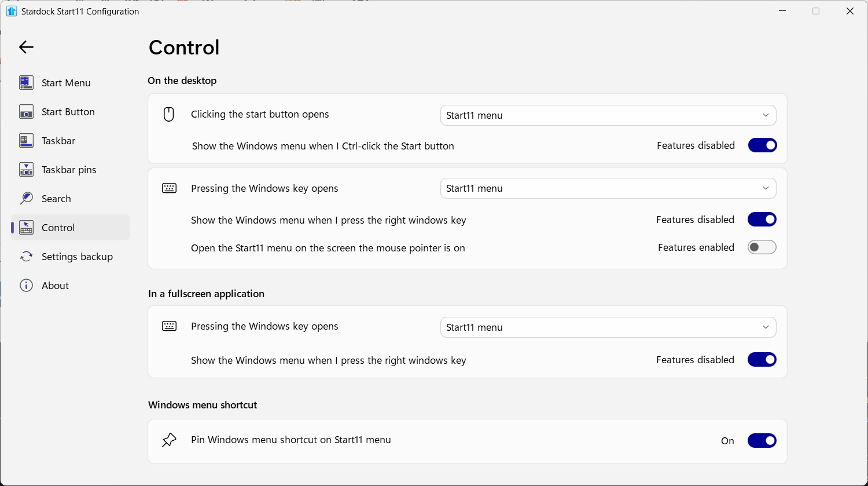Screen dimensions: 868x486
Task: Switch to the Search settings page
Action: (x=71, y=199)
